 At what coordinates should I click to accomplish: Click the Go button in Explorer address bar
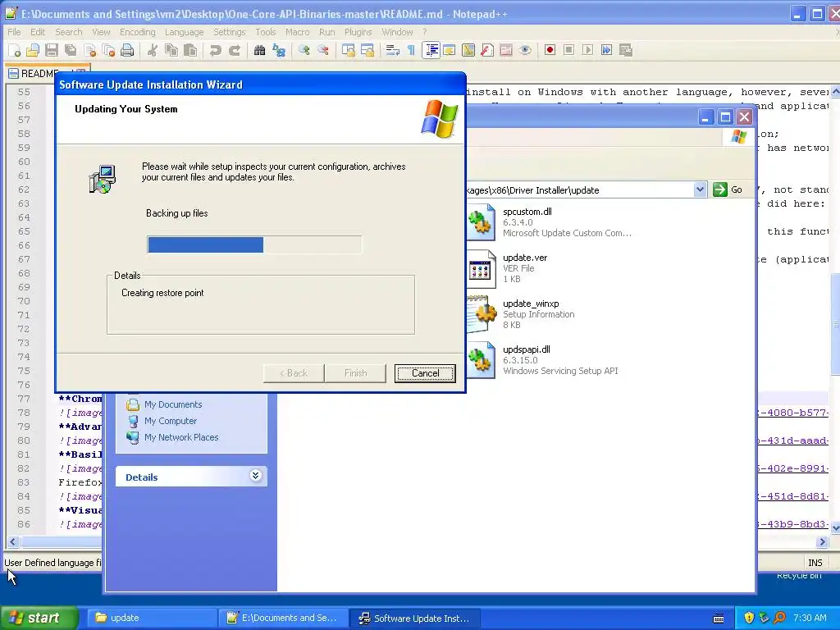click(728, 189)
